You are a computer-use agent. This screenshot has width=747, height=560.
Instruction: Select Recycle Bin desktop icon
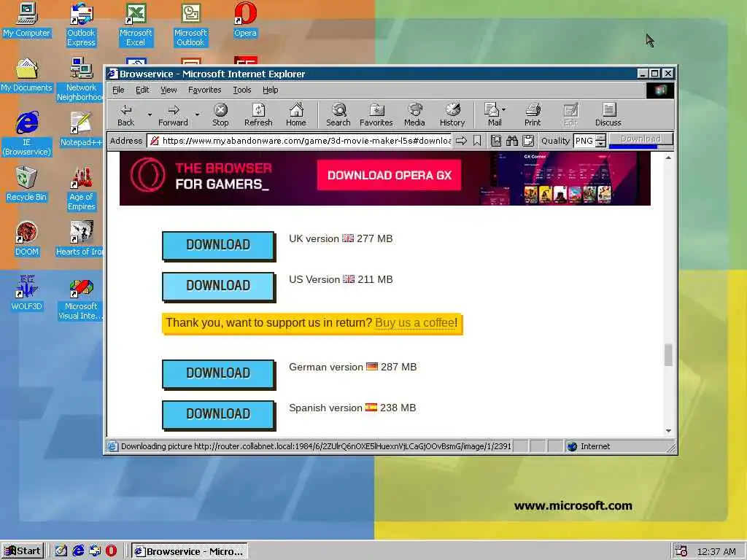(x=26, y=184)
